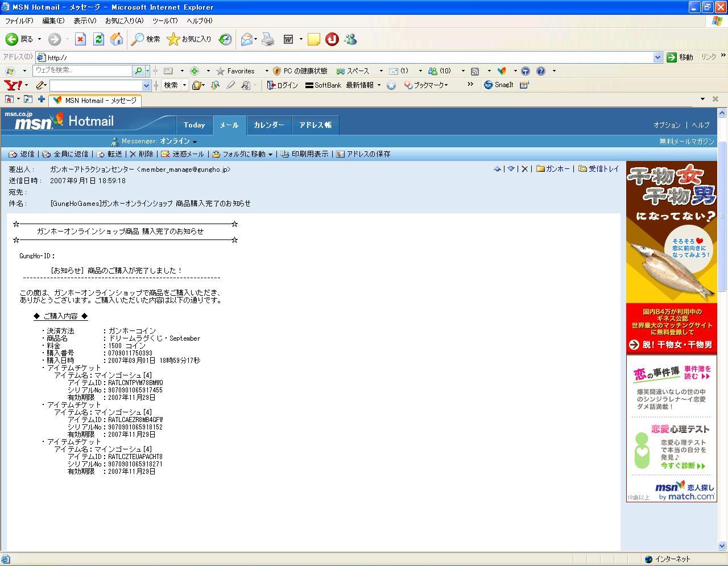Open the ツール(T) menu
Image resolution: width=728 pixels, height=566 pixels.
click(165, 21)
